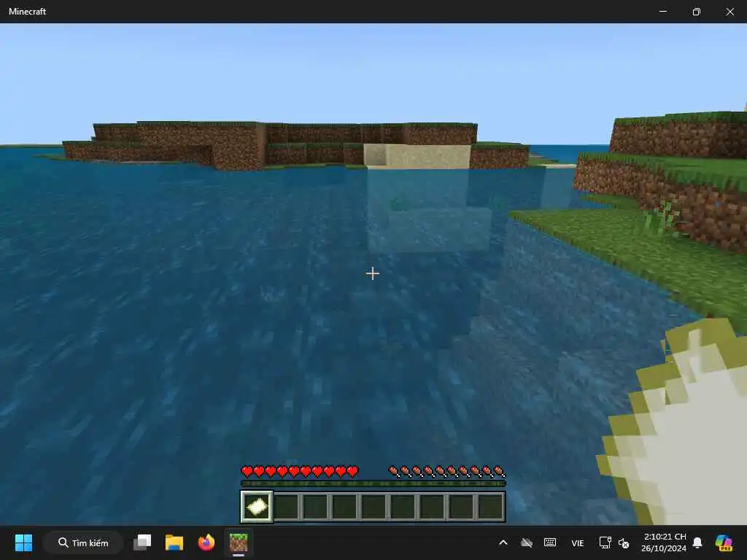Click the sand block on the far shore
Viewport: 747px width, 560px height.
click(x=417, y=156)
